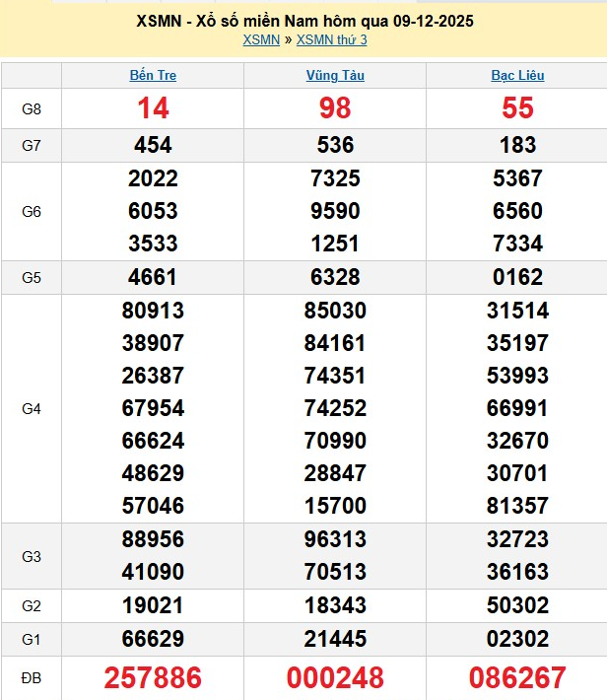Viewport: 607px width, 700px height.
Task: Select G5 number 6328
Action: tap(335, 277)
